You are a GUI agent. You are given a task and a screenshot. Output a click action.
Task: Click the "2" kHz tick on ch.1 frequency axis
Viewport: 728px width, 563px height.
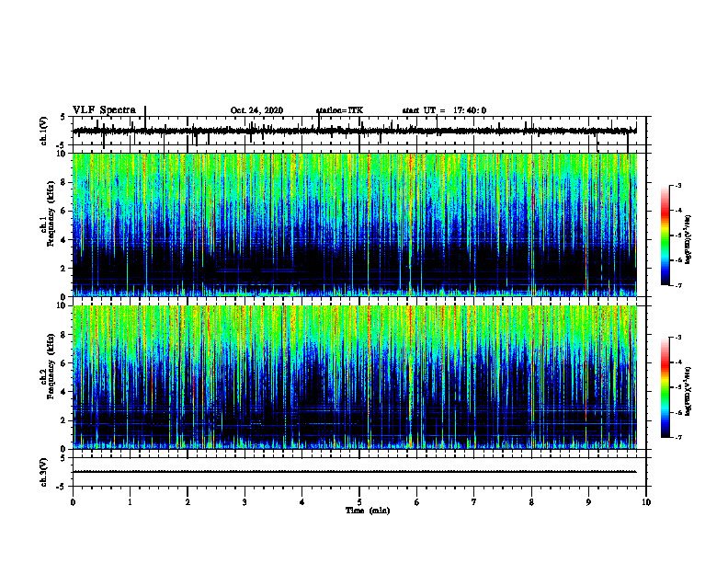(x=64, y=269)
